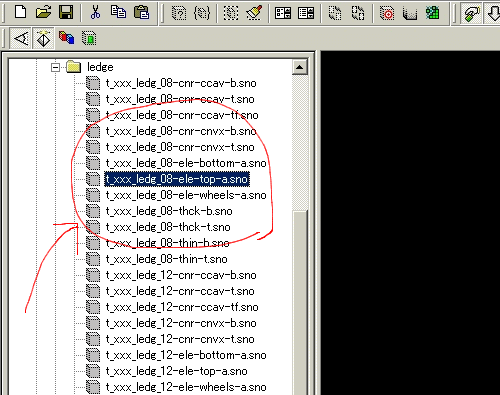The height and width of the screenshot is (395, 500).
Task: Toggle the pressed key-like toolbar button
Action: point(471,13)
